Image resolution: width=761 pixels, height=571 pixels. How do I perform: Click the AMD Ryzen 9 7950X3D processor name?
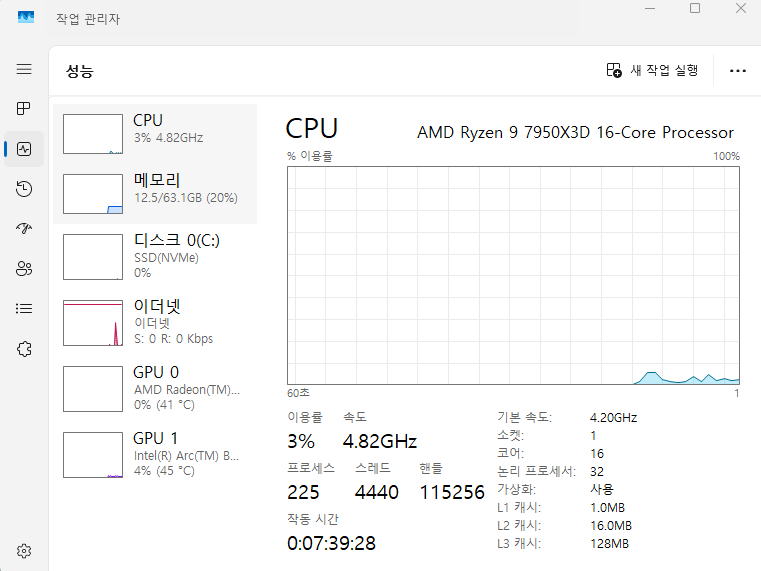coord(575,132)
